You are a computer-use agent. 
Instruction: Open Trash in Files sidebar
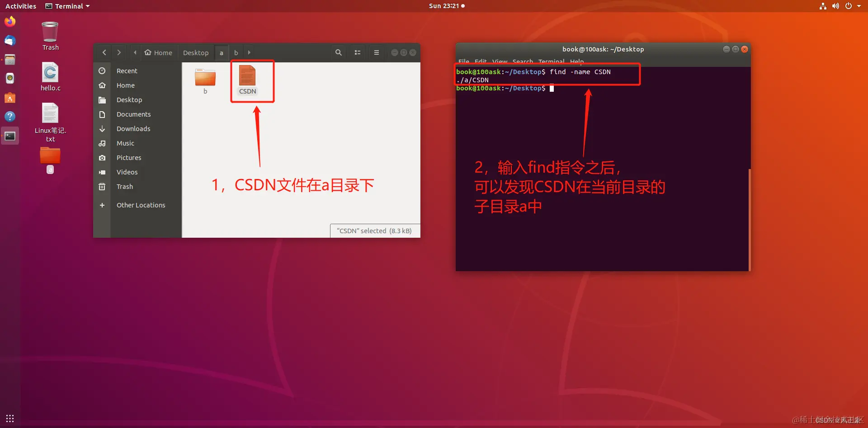pyautogui.click(x=137, y=187)
